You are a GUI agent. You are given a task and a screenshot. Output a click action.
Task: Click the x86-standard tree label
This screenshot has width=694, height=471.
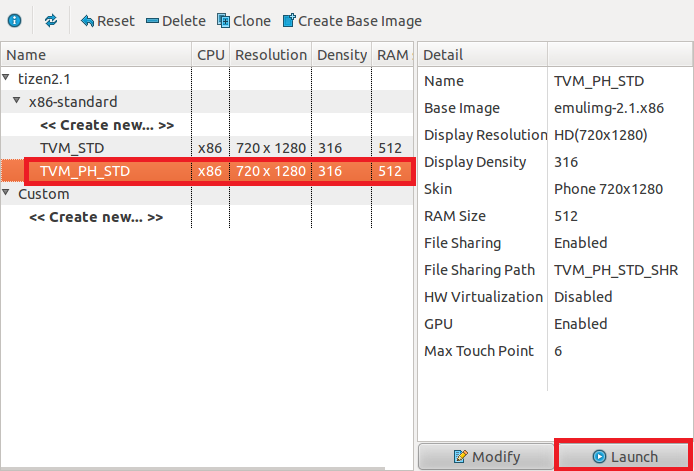[x=73, y=102]
